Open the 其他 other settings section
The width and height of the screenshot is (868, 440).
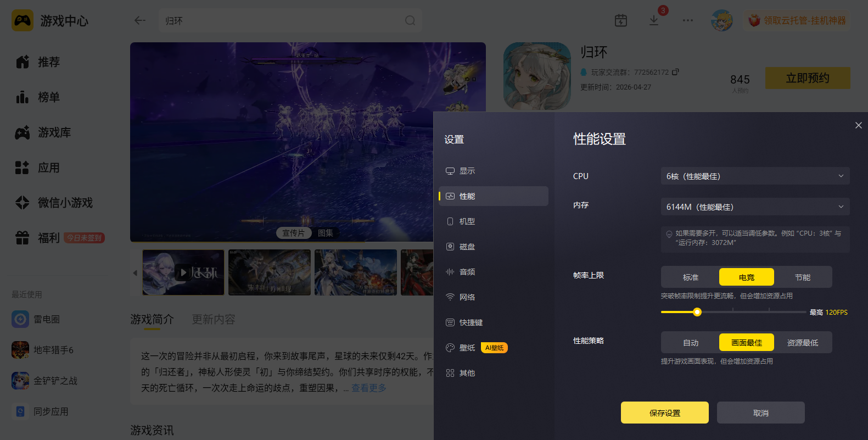493,373
